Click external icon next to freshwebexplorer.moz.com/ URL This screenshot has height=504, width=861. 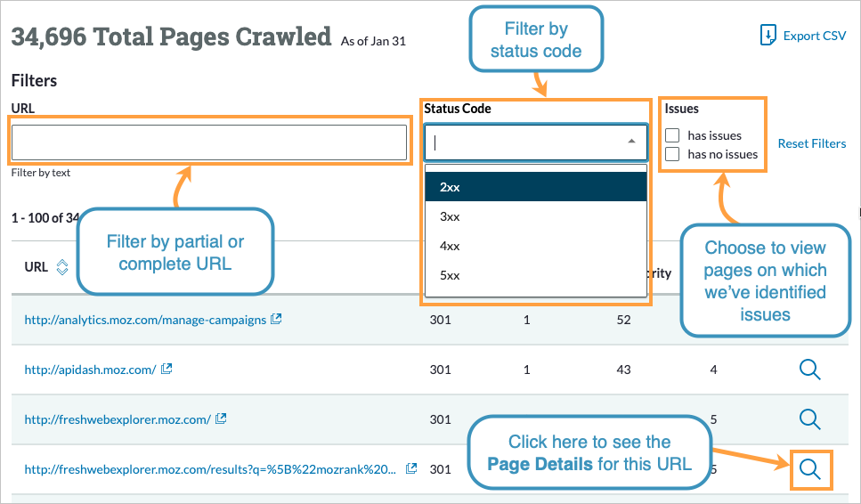click(x=221, y=419)
